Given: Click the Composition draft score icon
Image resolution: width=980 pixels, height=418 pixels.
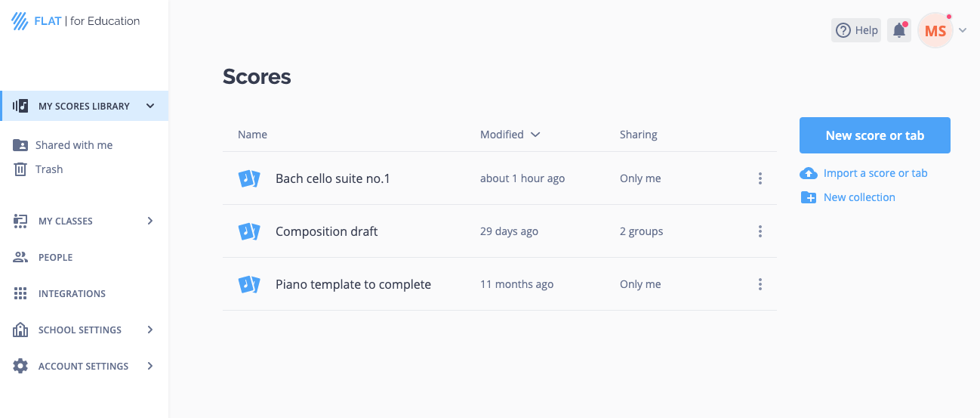Looking at the screenshot, I should pos(249,231).
